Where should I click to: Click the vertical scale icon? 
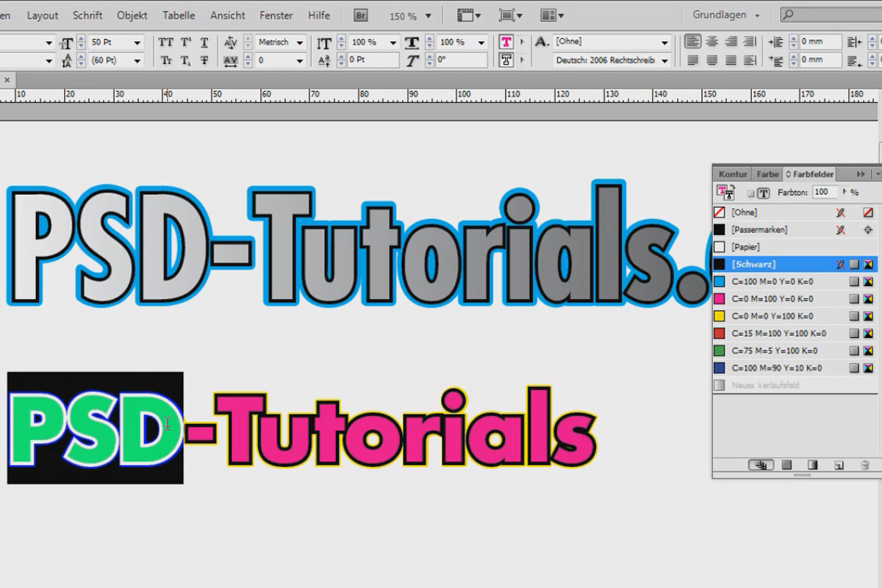click(324, 43)
